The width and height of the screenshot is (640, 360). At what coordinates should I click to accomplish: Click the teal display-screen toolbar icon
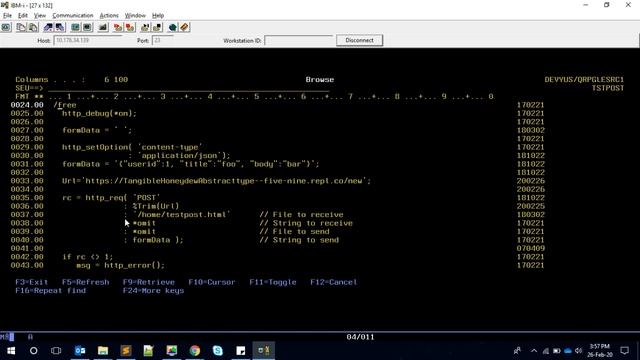coord(76,27)
